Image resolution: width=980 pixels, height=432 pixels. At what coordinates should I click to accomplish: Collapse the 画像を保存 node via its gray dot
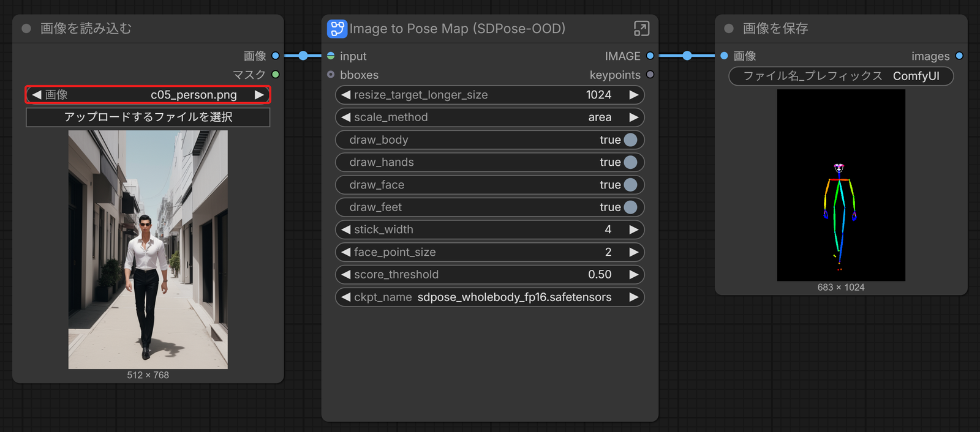pyautogui.click(x=729, y=29)
